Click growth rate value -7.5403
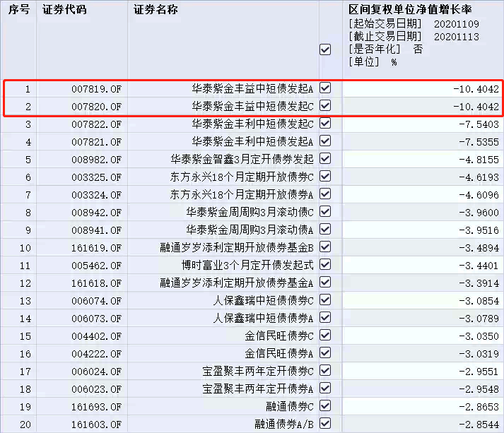504x433 pixels. coord(479,124)
